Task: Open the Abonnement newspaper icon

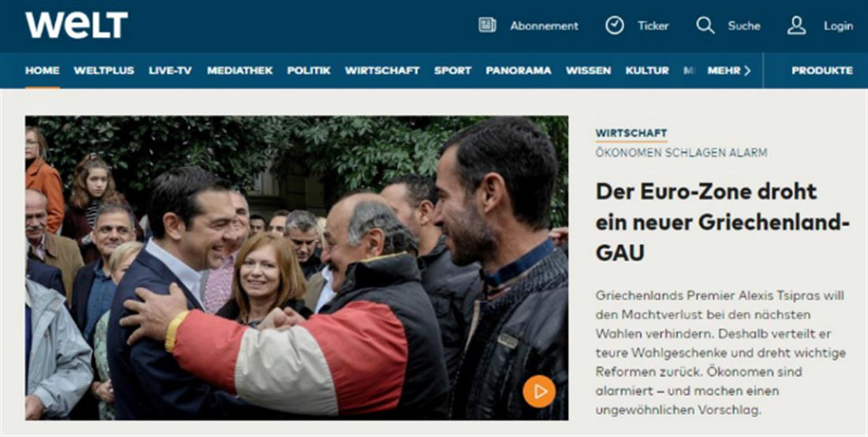Action: point(487,25)
